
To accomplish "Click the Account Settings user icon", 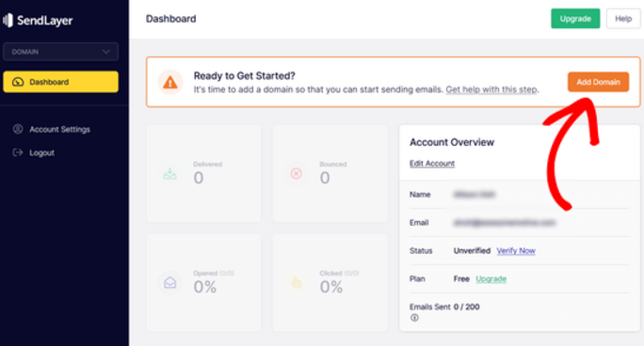I will click(18, 129).
